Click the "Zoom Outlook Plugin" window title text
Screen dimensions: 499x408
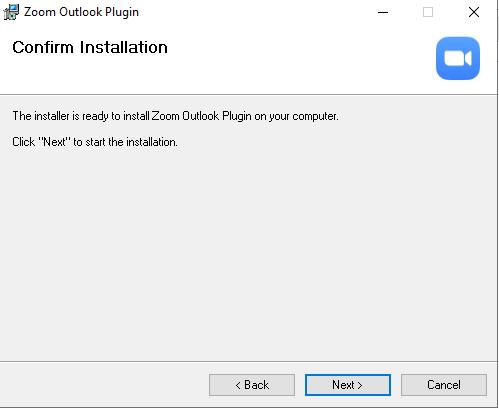tap(81, 12)
